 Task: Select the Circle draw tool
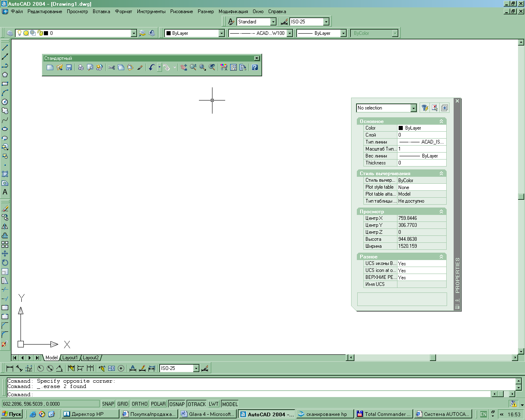pyautogui.click(x=5, y=102)
